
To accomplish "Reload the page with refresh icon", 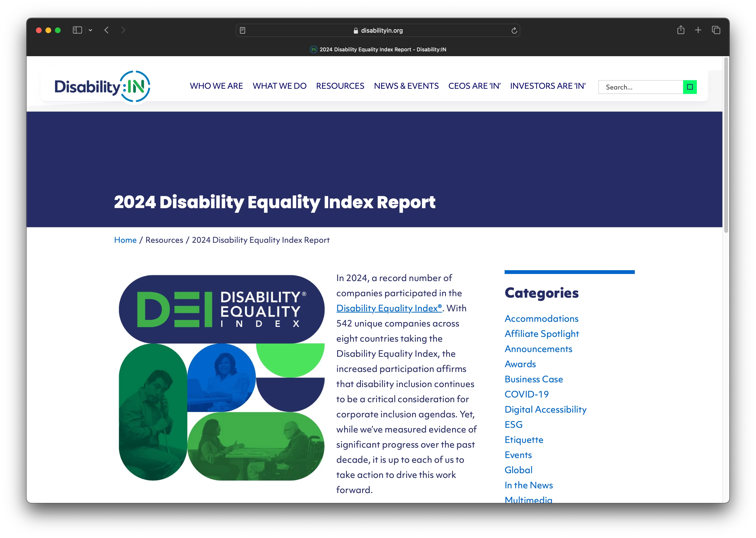I will (x=514, y=31).
